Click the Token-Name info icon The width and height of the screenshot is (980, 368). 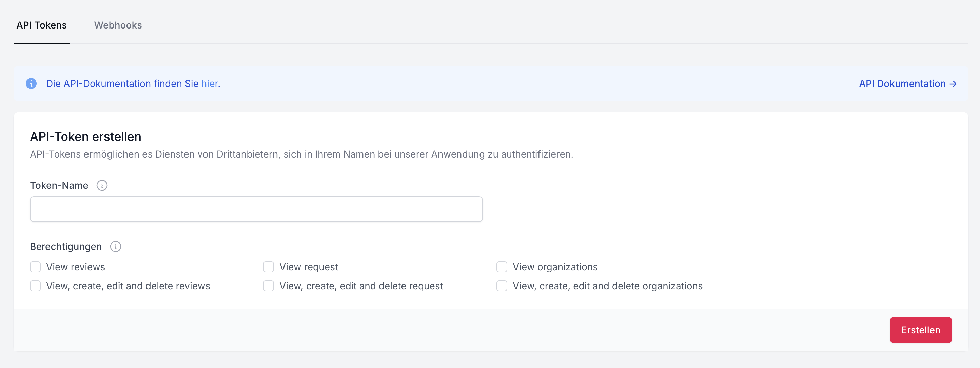(x=102, y=185)
